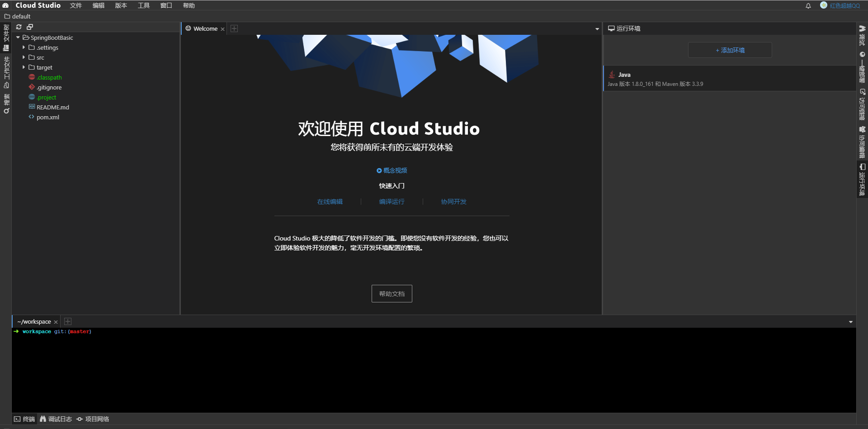Expand the src folder
The image size is (868, 429).
tap(24, 57)
